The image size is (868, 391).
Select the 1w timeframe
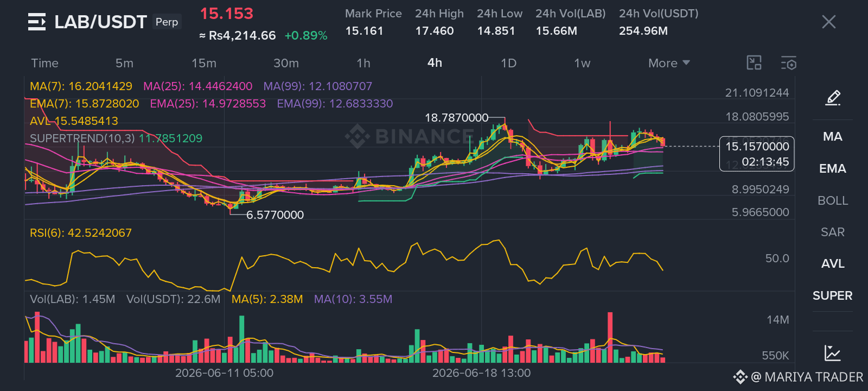point(582,63)
